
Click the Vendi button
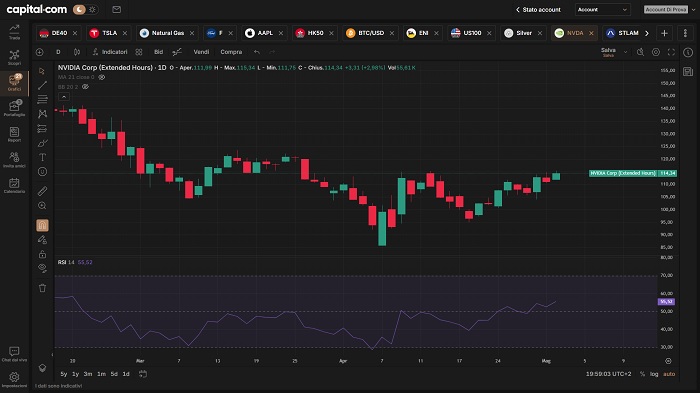(x=201, y=52)
